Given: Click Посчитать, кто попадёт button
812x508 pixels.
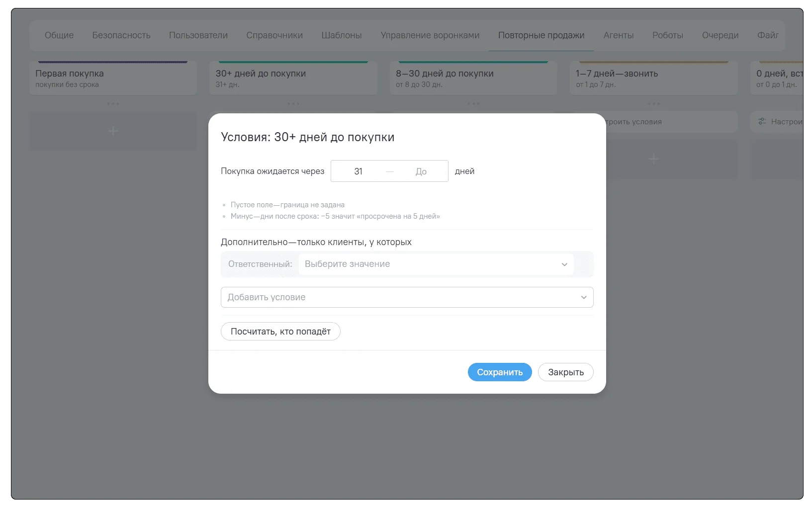Looking at the screenshot, I should coord(280,332).
